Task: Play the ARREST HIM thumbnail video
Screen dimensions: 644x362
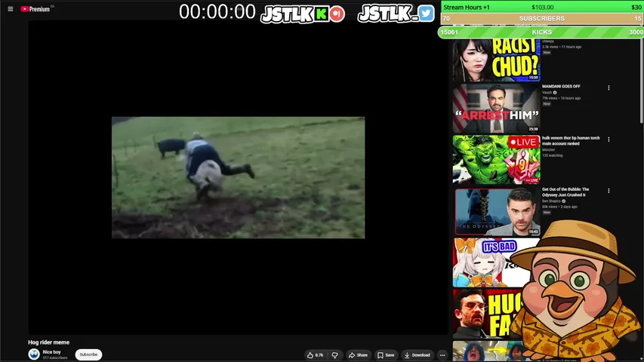Action: point(496,109)
